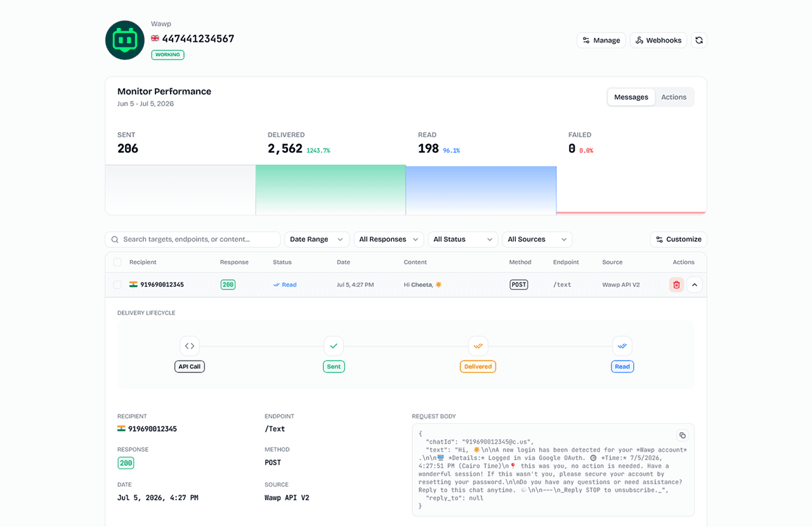Click the Webhooks button
The image size is (812, 528).
click(658, 40)
